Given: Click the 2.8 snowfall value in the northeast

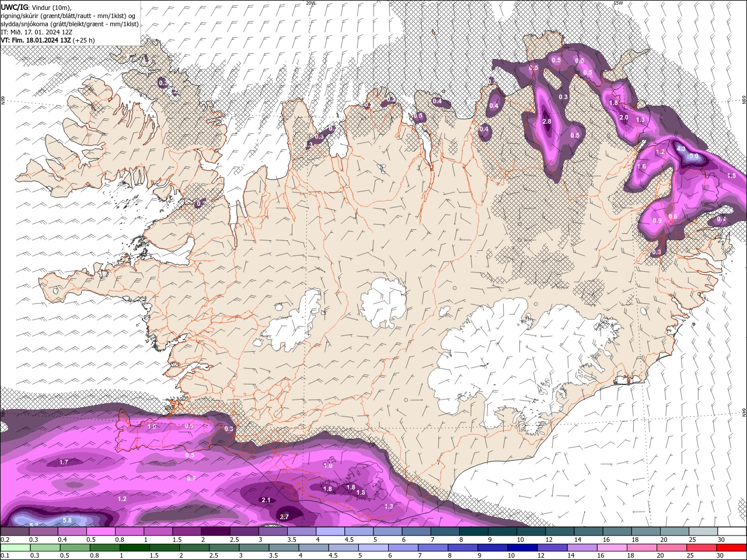Looking at the screenshot, I should click(547, 121).
